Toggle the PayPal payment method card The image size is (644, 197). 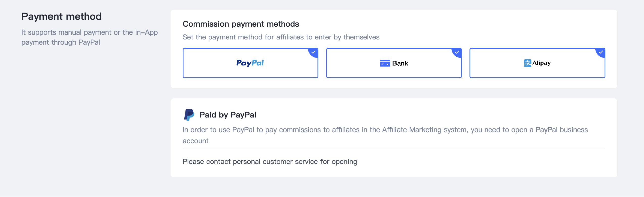(x=250, y=63)
